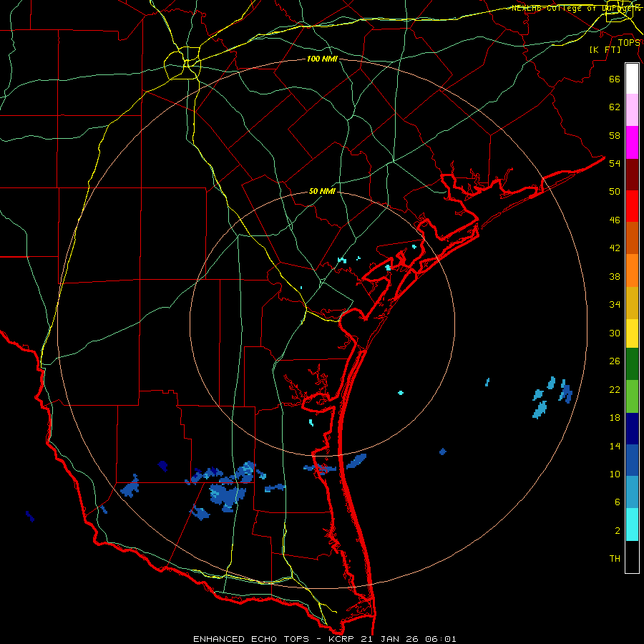Viewport: 644px width, 644px height.
Task: Click the legend value '2'
Action: point(618,531)
